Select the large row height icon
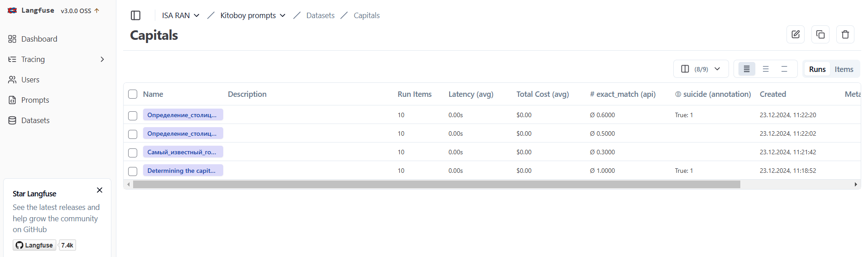The height and width of the screenshot is (257, 868). tap(784, 69)
